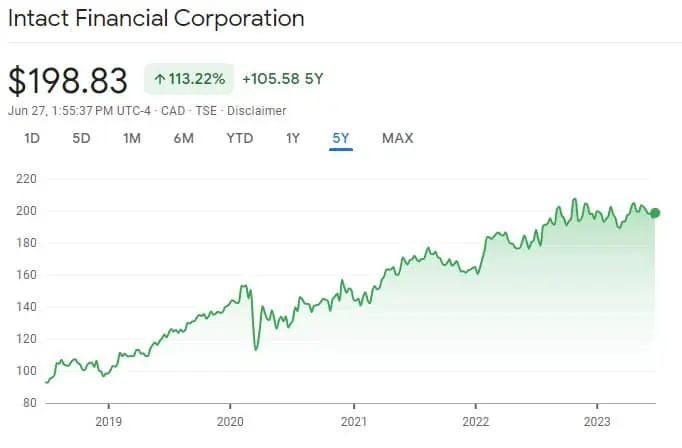Switch chart to 6M range

point(183,138)
